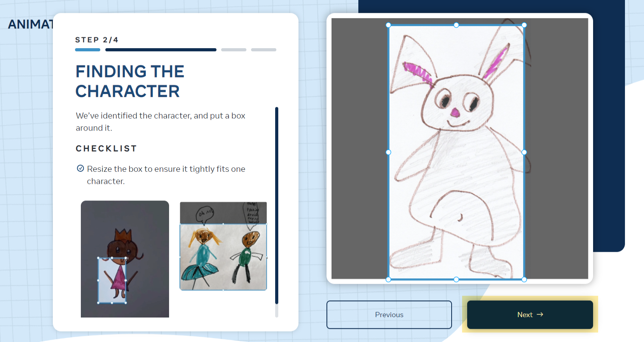
Task: Click the ANIMAT logo text
Action: (31, 24)
